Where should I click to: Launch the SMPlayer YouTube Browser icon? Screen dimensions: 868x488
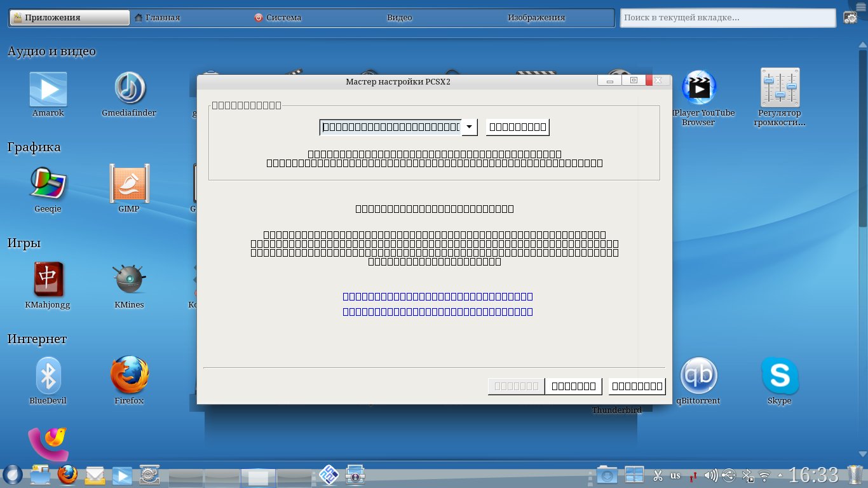[699, 88]
